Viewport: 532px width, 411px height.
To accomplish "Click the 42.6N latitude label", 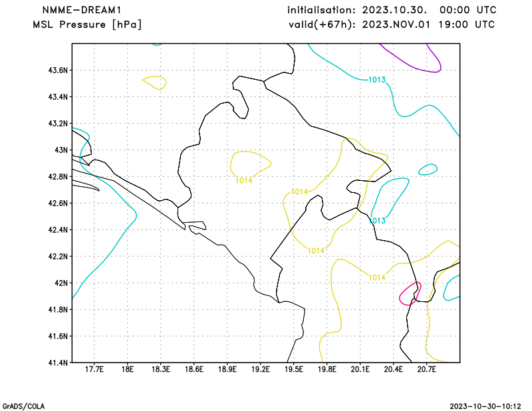I will [58, 204].
